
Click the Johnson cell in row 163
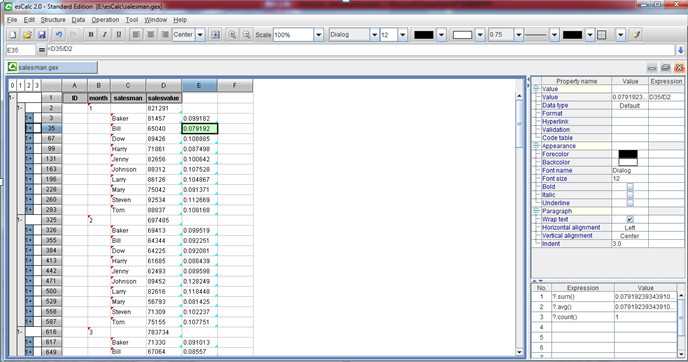[128, 169]
